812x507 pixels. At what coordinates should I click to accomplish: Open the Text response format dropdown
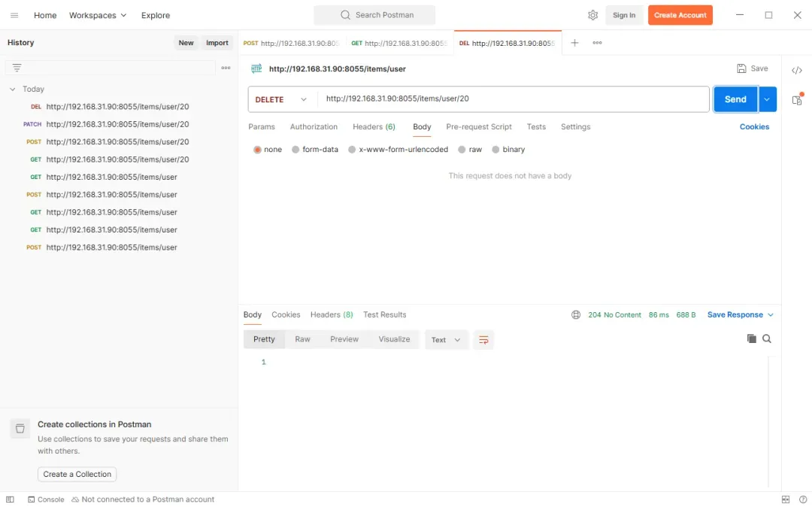446,340
